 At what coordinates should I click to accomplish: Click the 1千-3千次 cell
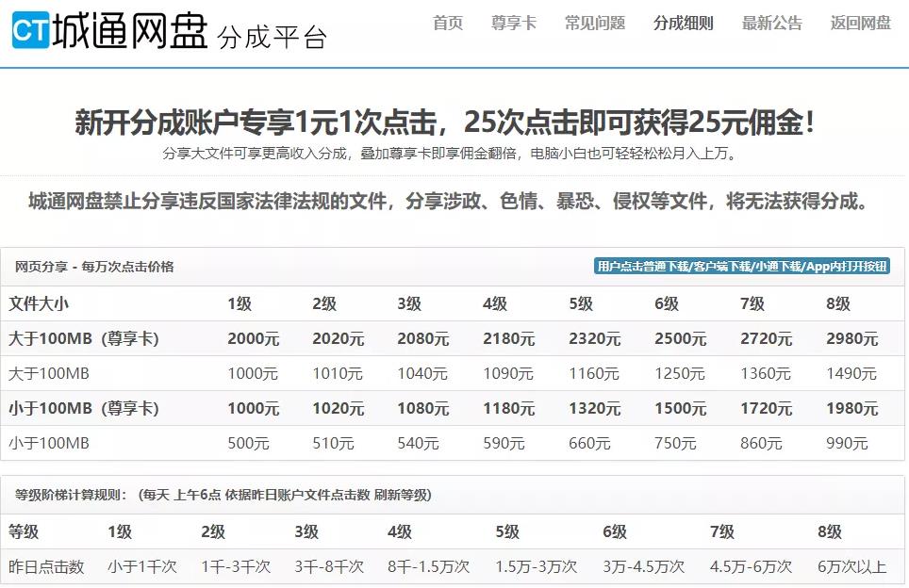point(236,566)
